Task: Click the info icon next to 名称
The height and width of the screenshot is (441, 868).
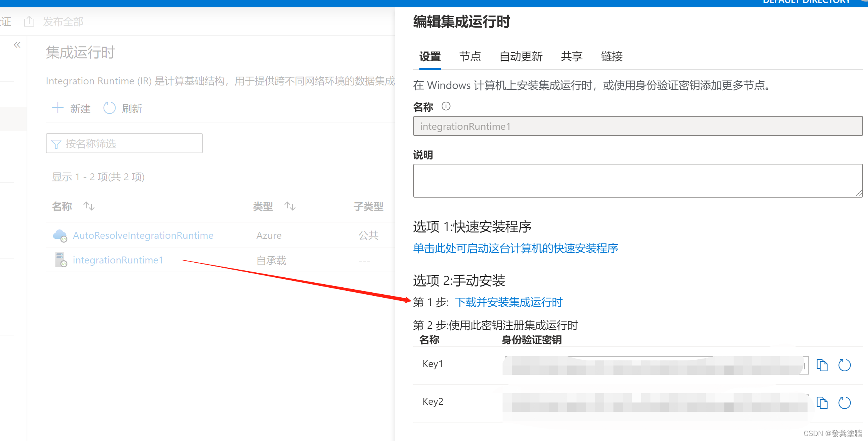Action: tap(446, 106)
